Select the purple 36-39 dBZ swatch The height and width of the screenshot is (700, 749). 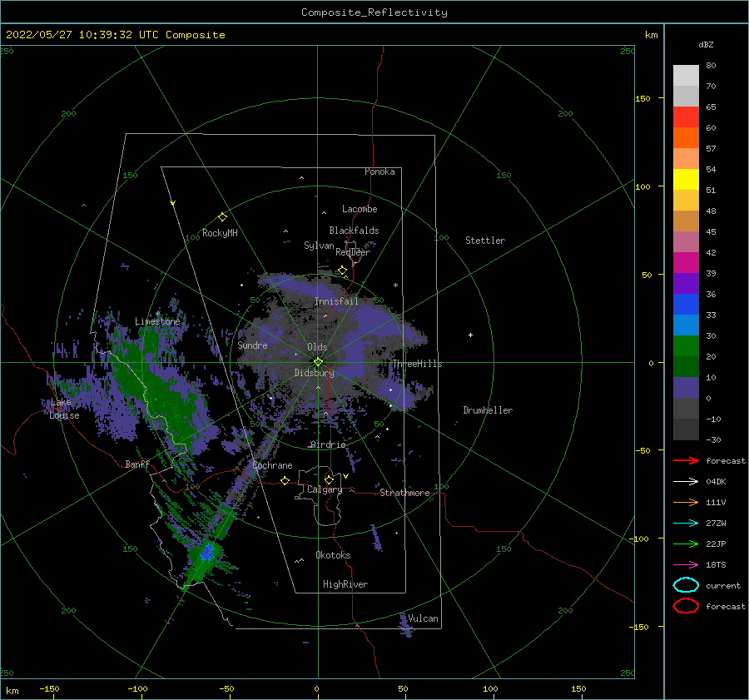click(686, 284)
